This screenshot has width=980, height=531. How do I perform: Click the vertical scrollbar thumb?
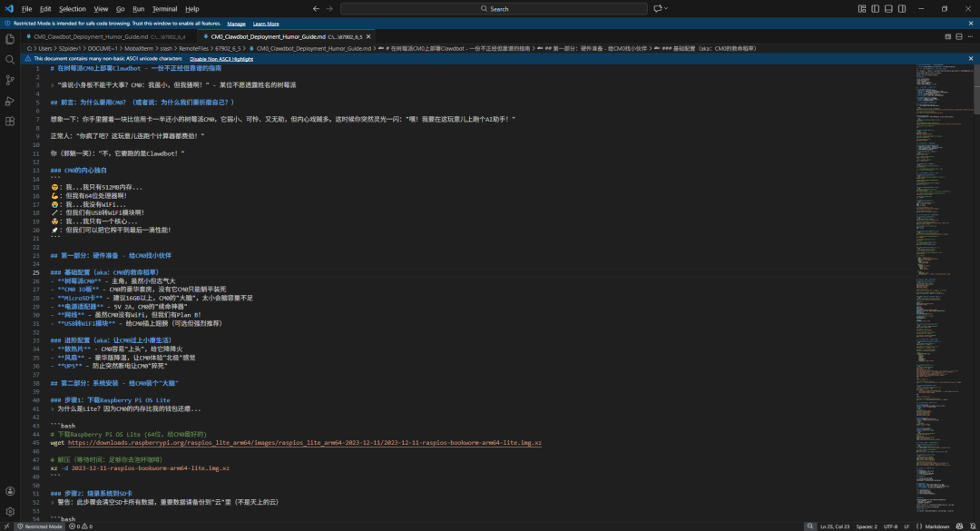pyautogui.click(x=976, y=90)
